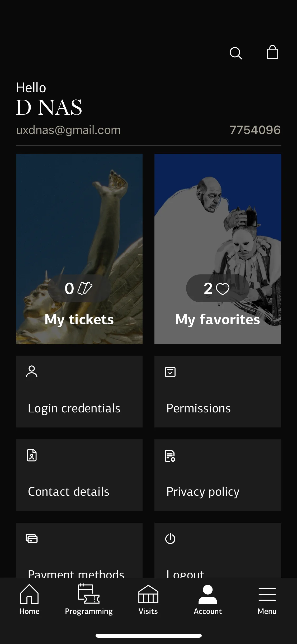Tap the person icon on Login credentials
297x644 pixels.
point(32,371)
